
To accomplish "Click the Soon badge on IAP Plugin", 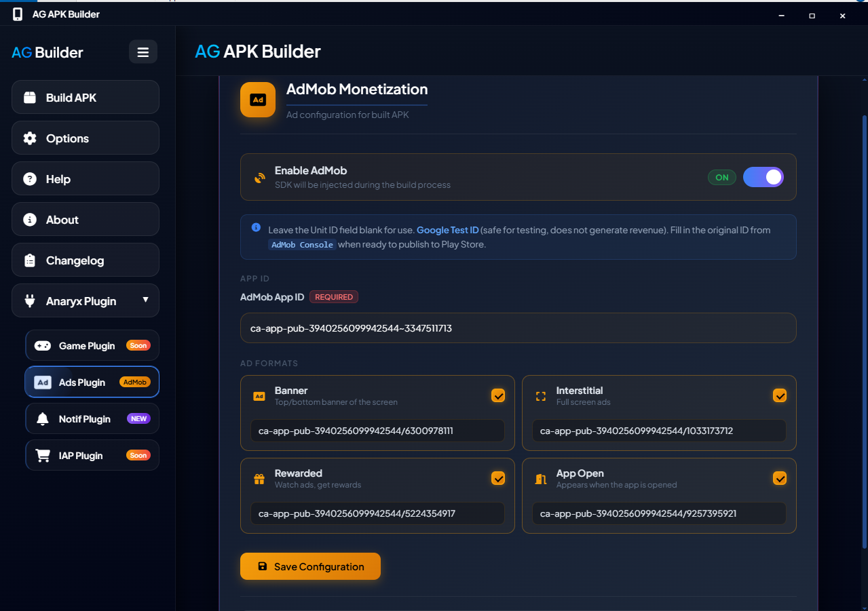I will [138, 456].
